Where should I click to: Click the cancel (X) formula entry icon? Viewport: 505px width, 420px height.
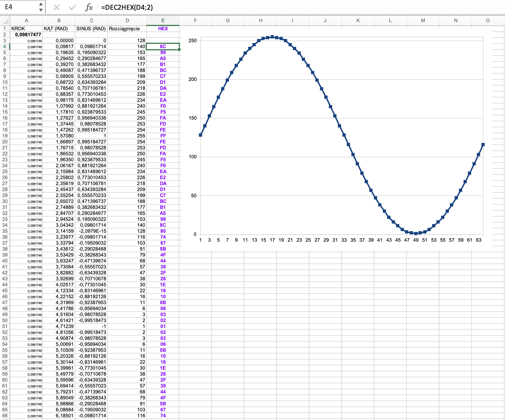tap(56, 7)
